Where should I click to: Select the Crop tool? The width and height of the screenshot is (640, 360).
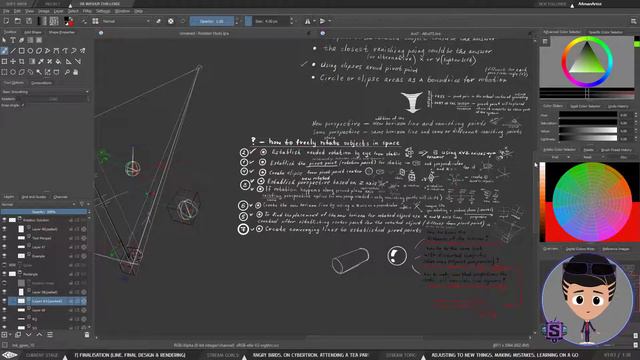pos(22,62)
